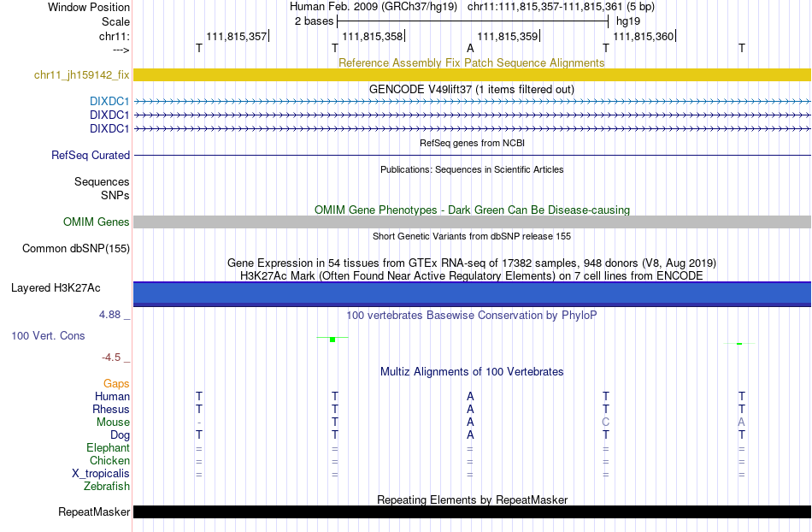The width and height of the screenshot is (812, 532).
Task: Click position label 111,815,359
Action: click(508, 36)
